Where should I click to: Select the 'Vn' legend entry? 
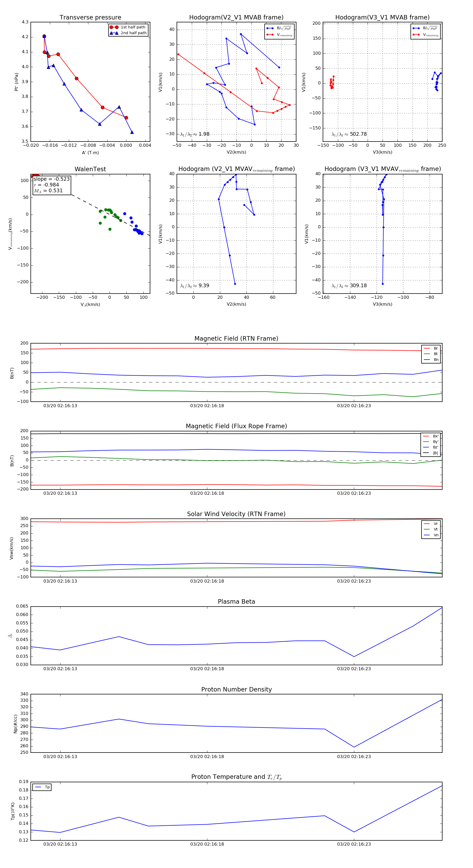pyautogui.click(x=431, y=535)
